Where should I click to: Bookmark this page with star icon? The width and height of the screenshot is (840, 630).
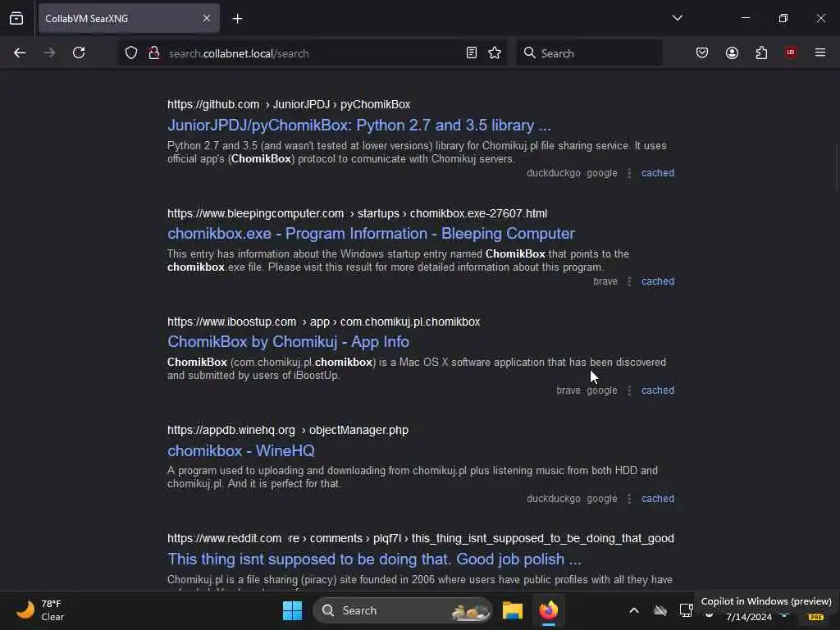point(495,53)
